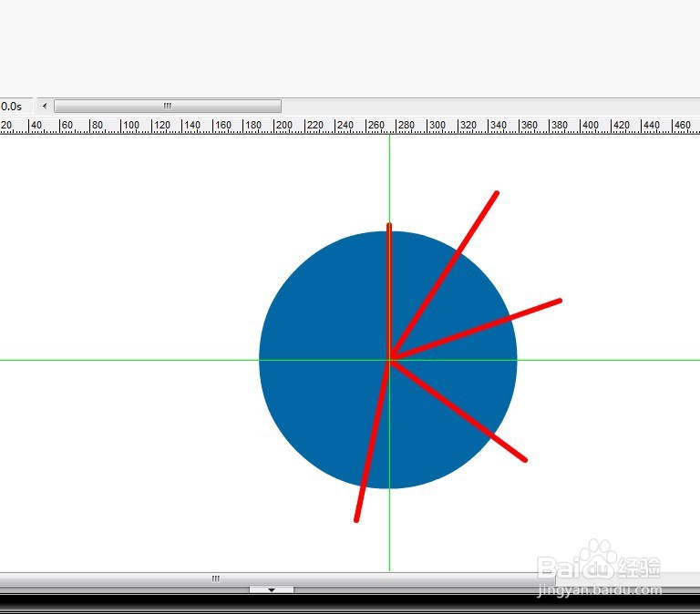
Task: Click the 300 mark on the ruler
Action: (x=437, y=126)
